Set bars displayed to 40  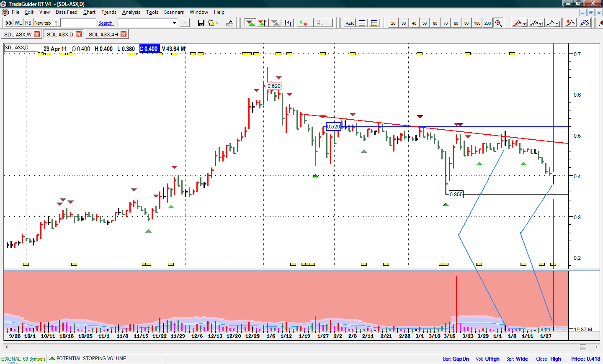click(414, 23)
